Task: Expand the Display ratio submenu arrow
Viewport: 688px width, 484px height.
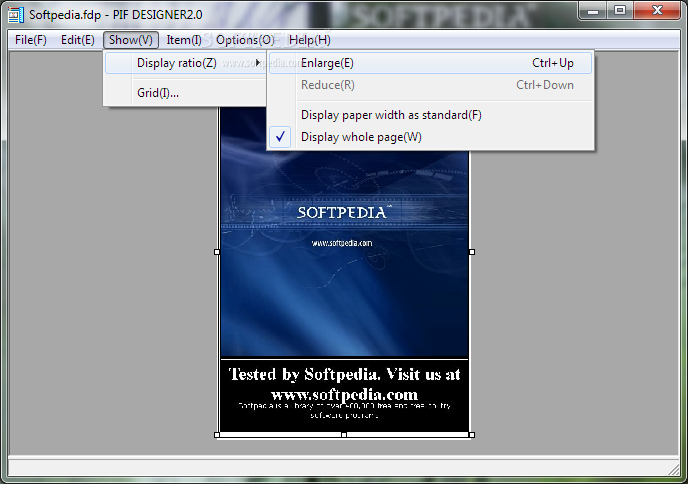Action: tap(258, 63)
